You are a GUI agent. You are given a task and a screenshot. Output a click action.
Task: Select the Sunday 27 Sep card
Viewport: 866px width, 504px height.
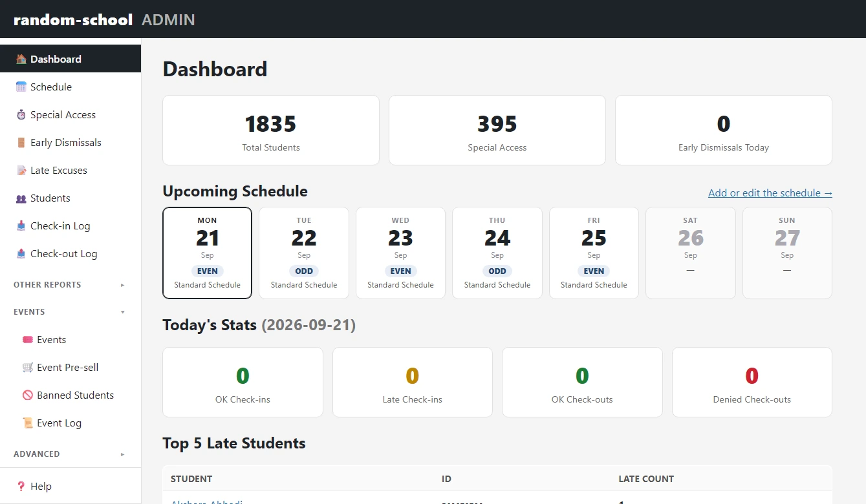point(787,253)
